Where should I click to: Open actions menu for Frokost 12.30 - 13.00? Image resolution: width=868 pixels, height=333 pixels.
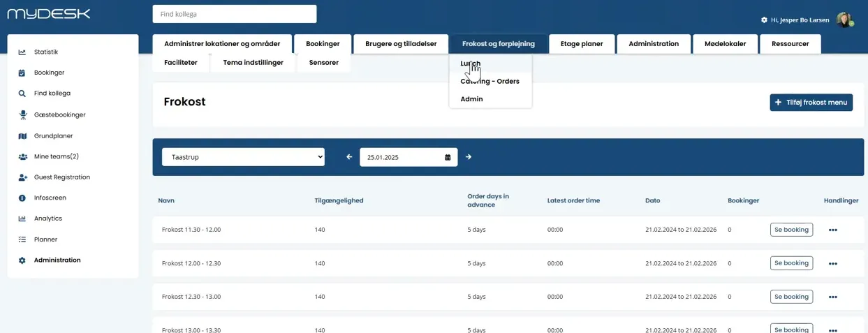[832, 297]
